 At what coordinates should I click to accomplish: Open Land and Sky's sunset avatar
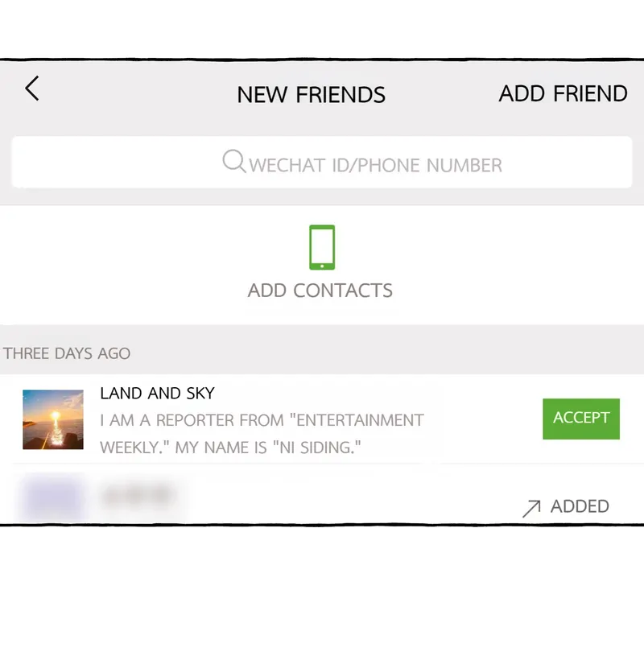(53, 419)
